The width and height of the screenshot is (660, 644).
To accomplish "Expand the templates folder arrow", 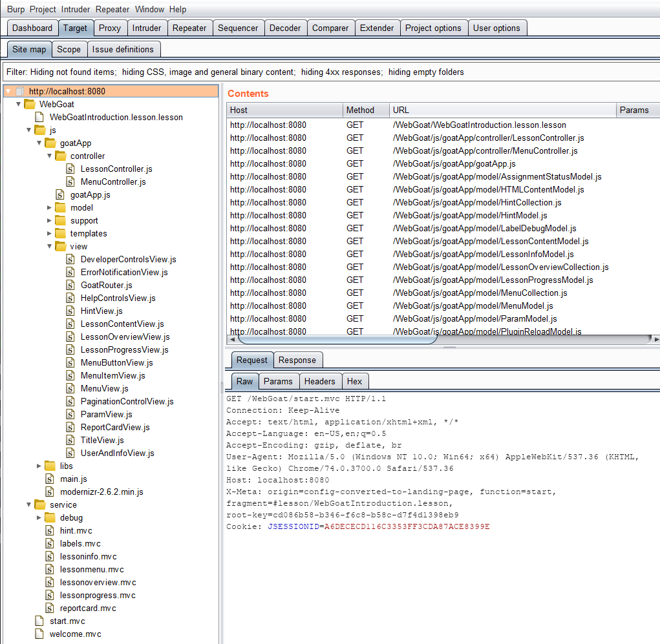I will point(49,233).
